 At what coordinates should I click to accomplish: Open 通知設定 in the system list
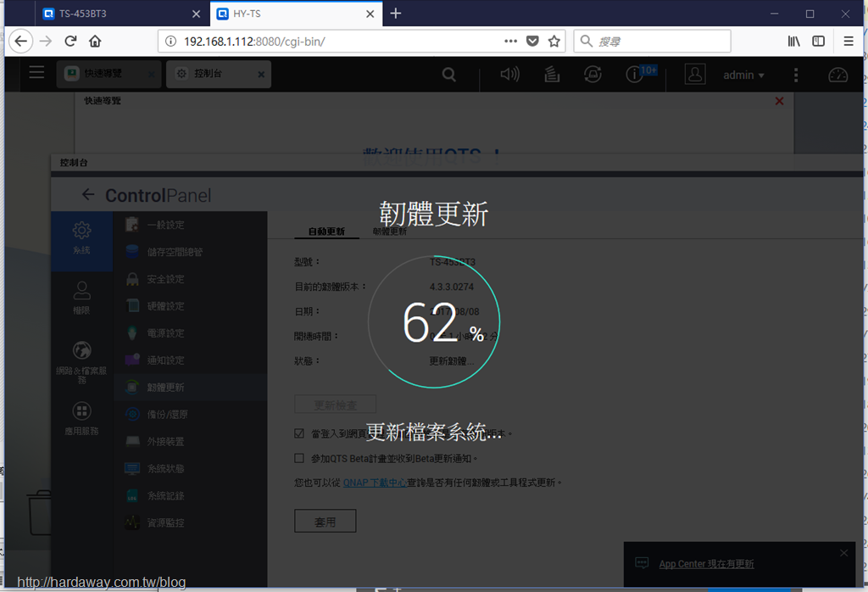190,360
